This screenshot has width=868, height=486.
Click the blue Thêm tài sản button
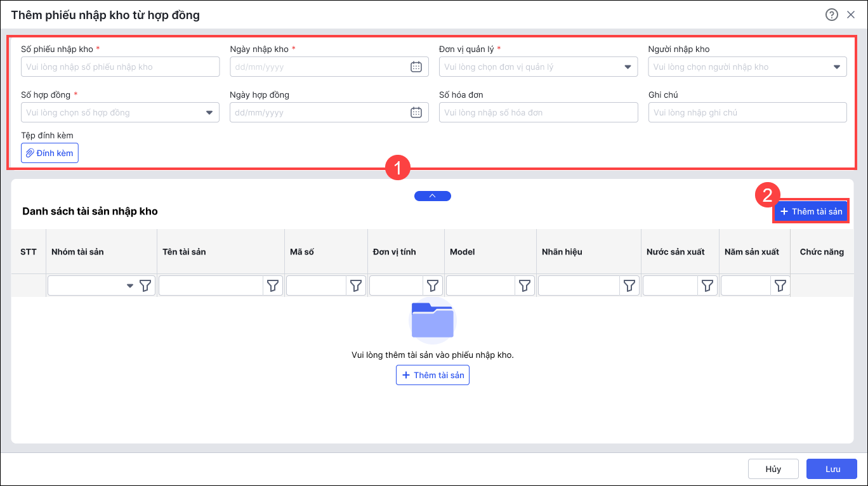coord(811,211)
